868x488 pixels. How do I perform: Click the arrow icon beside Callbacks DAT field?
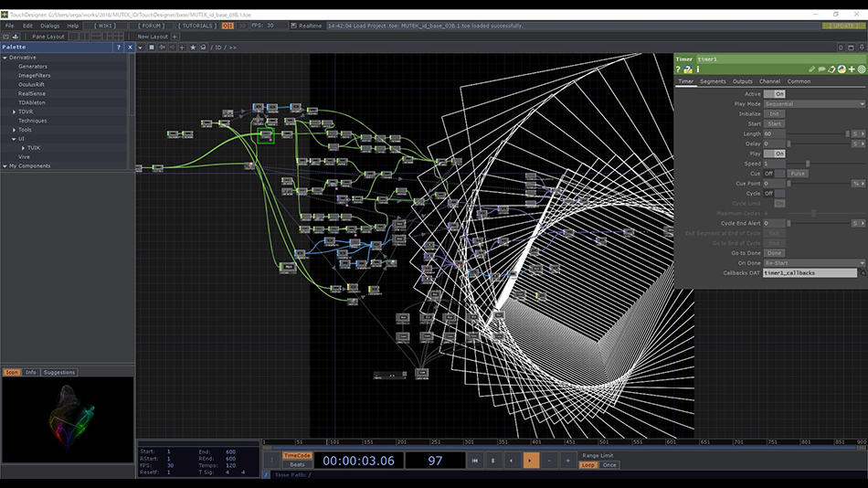pos(862,272)
